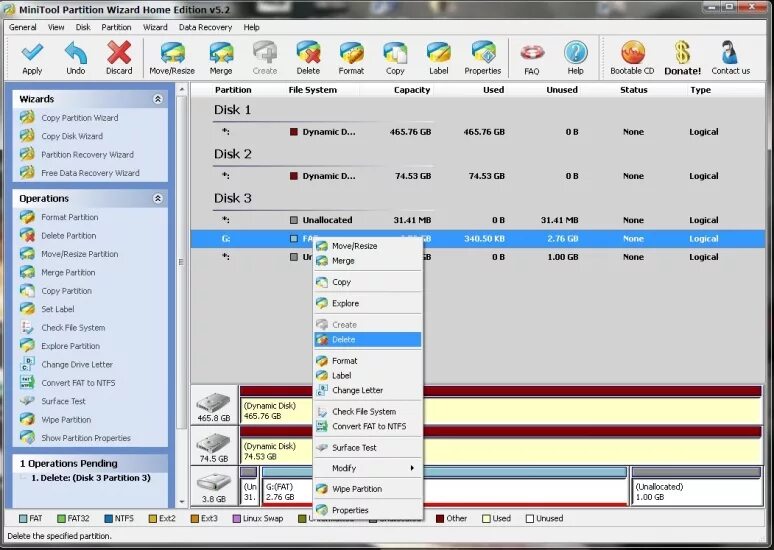
Task: Open the Disk menu
Action: coord(83,27)
